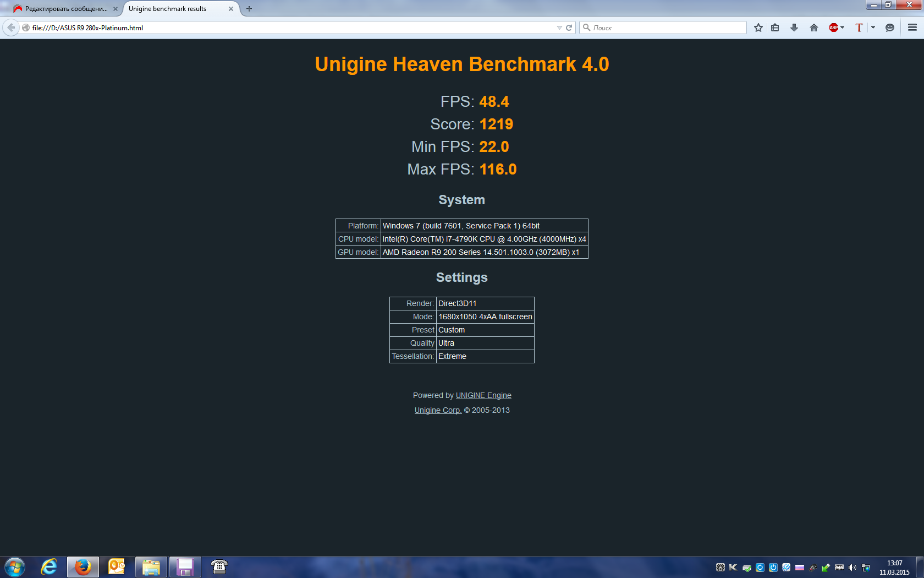Reload the page with the refresh icon

pos(569,28)
